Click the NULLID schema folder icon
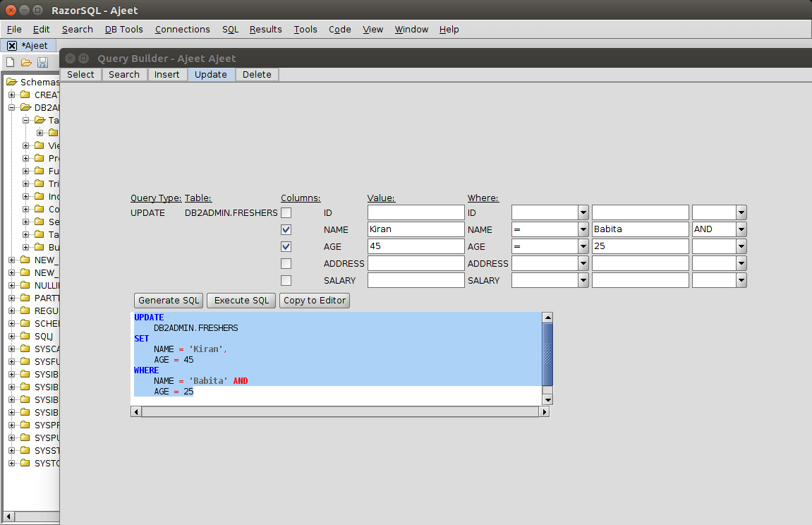Viewport: 812px width, 525px height. 25,285
